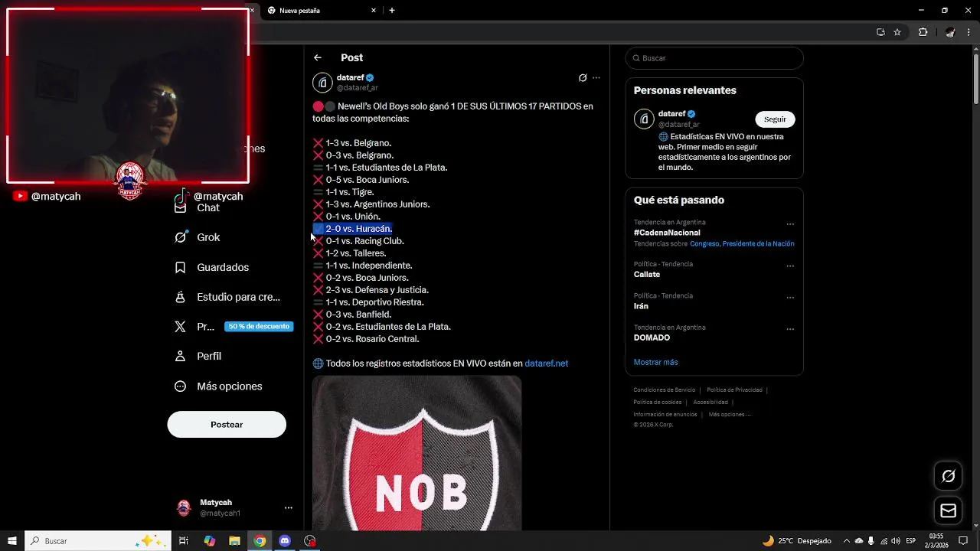This screenshot has height=551, width=980.
Task: Open more options for Callate trend
Action: 790,266
